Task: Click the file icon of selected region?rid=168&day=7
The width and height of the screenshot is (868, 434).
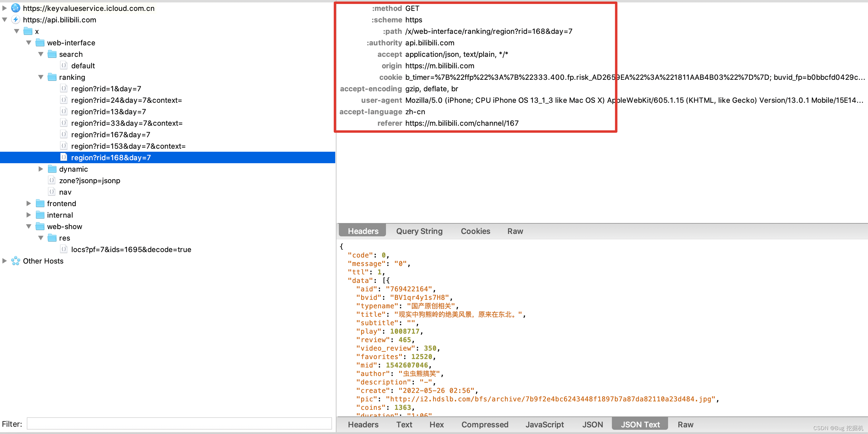Action: [64, 157]
